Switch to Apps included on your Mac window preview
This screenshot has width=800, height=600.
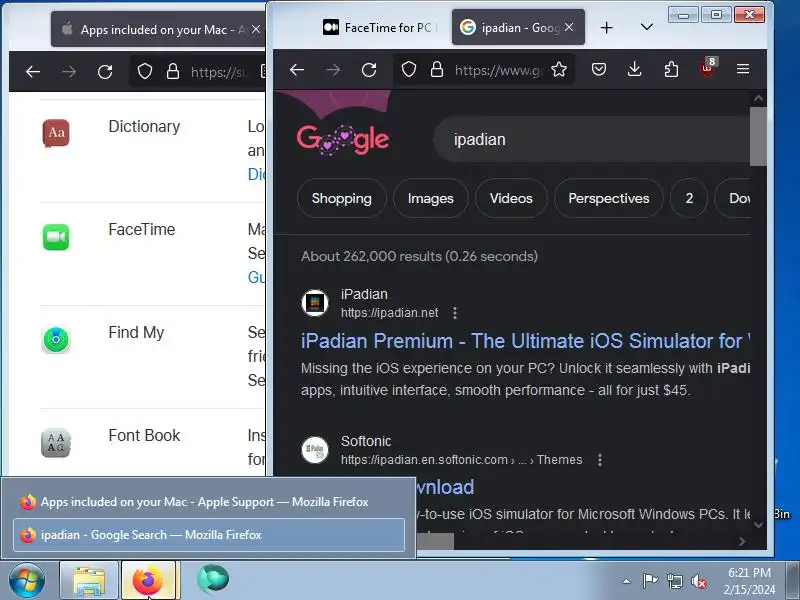click(x=209, y=502)
